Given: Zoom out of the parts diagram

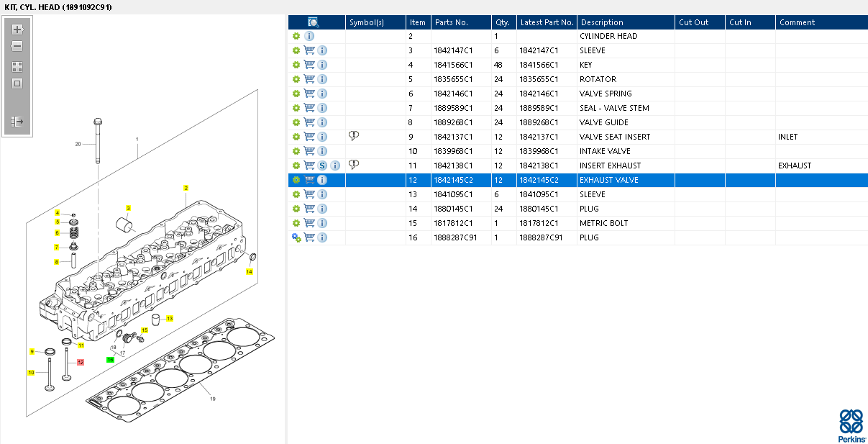Looking at the screenshot, I should pos(17,46).
